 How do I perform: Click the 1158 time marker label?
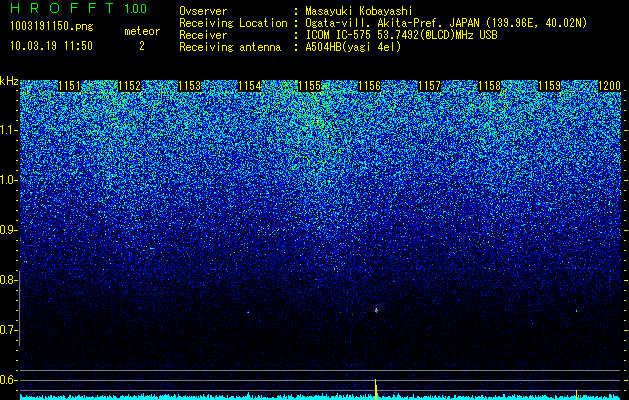pos(490,86)
